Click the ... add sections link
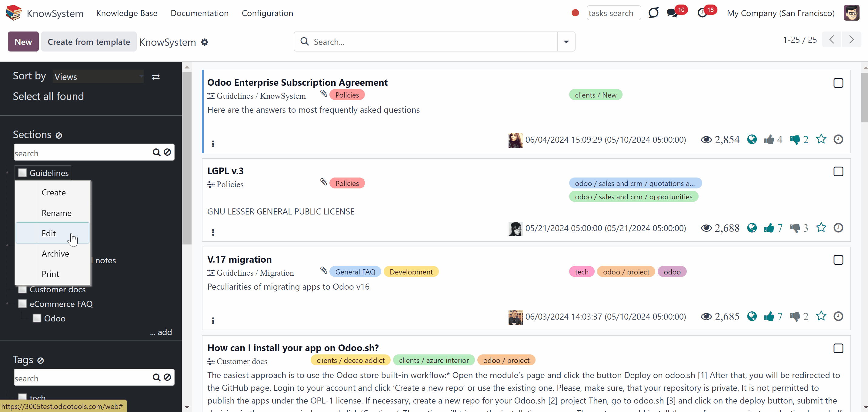 pyautogui.click(x=161, y=332)
